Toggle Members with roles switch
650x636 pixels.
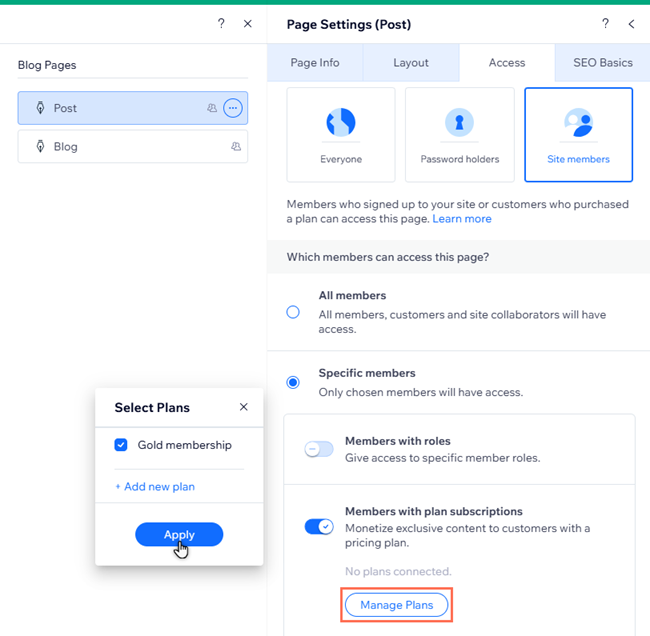pyautogui.click(x=319, y=449)
